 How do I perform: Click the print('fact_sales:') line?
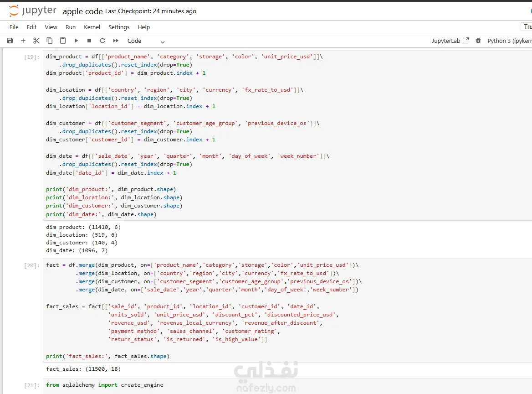[107, 356]
